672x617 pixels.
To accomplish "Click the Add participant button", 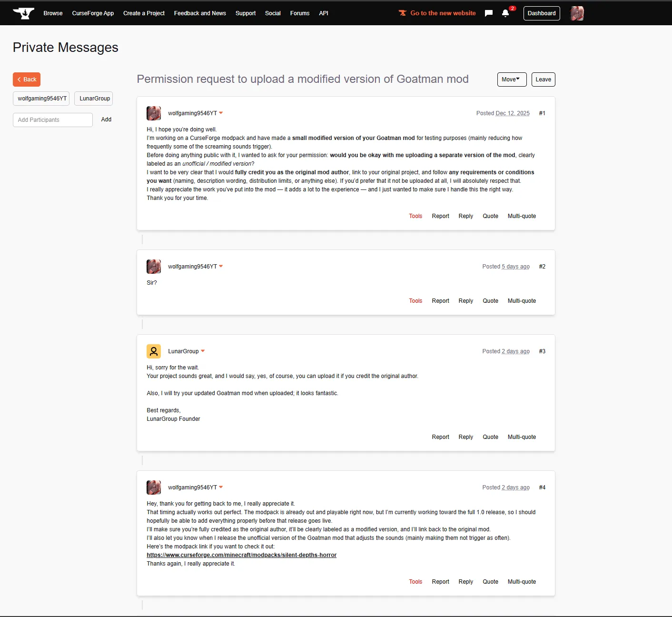I will click(x=106, y=119).
